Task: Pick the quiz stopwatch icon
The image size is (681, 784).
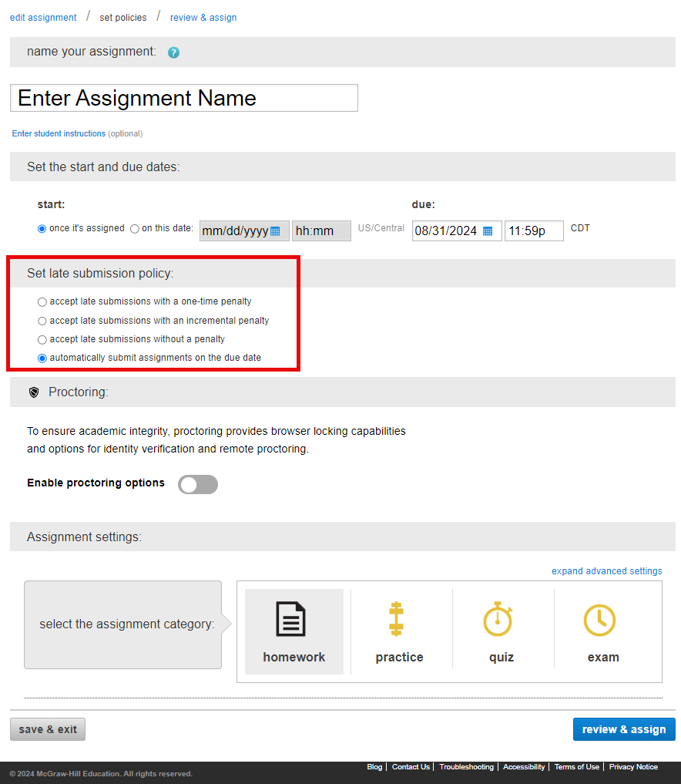Action: pyautogui.click(x=498, y=620)
